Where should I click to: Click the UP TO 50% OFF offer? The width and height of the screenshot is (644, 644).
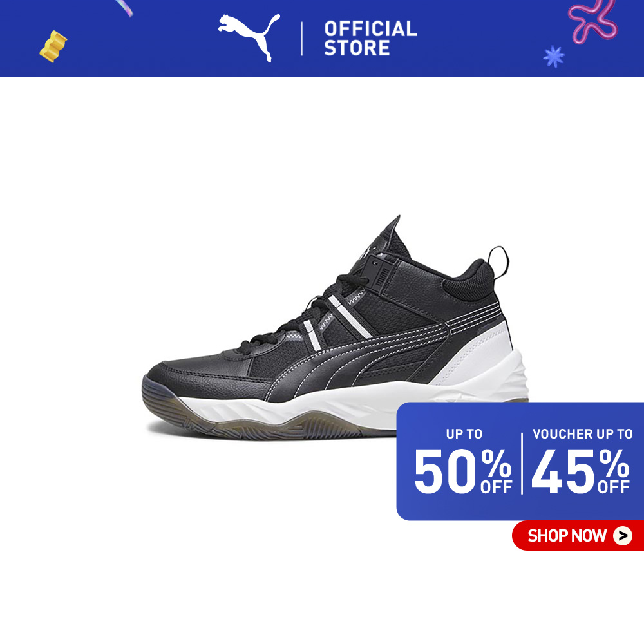click(x=463, y=461)
